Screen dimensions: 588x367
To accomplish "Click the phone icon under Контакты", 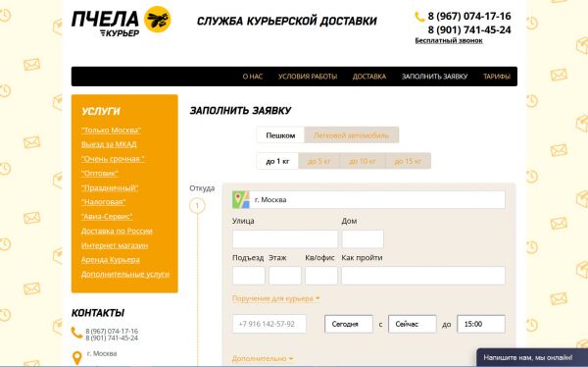I will click(x=76, y=333).
